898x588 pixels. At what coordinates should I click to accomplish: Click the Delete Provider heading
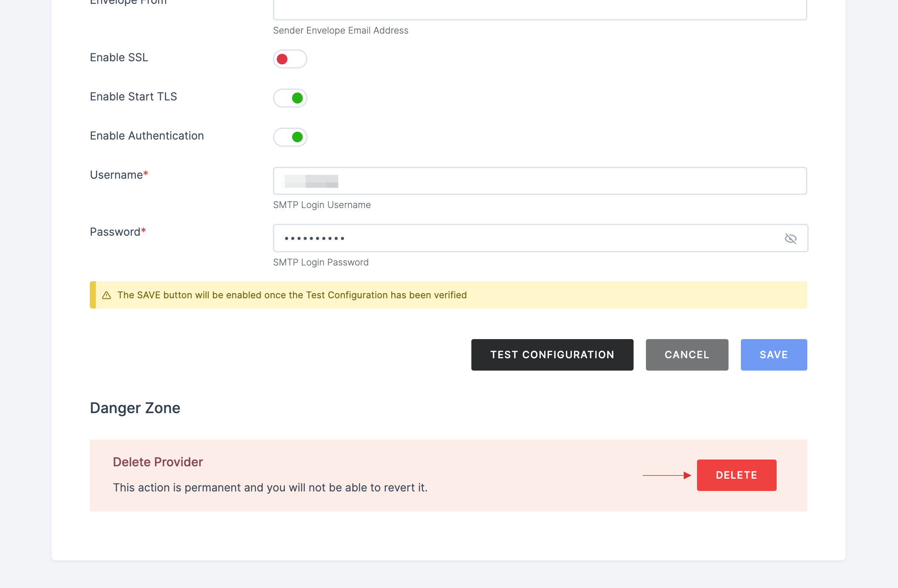158,462
